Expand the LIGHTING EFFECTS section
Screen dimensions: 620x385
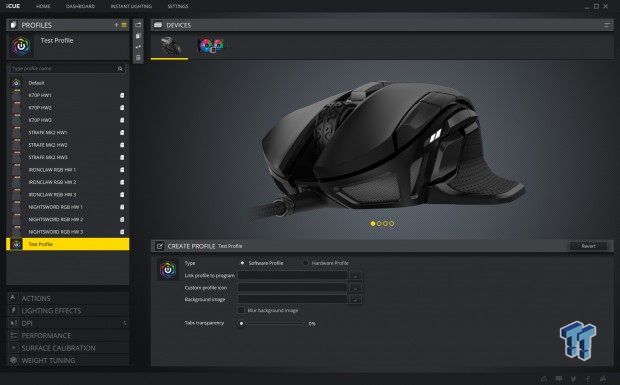coord(68,311)
